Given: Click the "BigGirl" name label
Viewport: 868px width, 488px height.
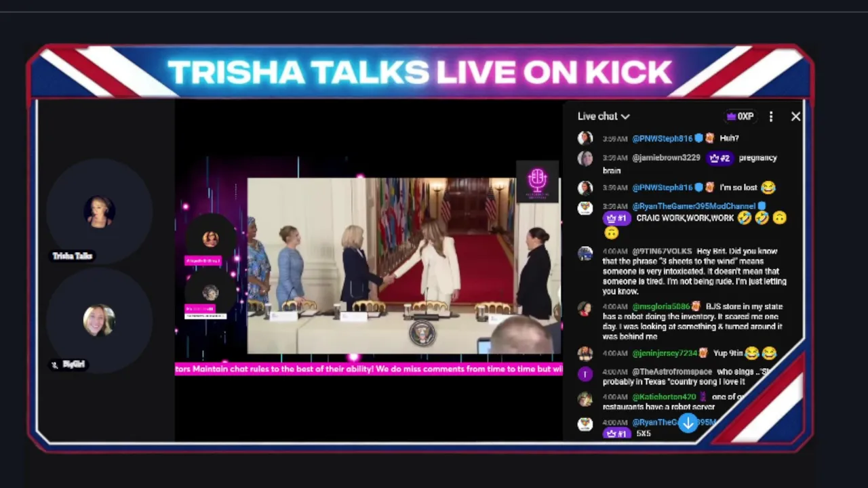Looking at the screenshot, I should 73,365.
